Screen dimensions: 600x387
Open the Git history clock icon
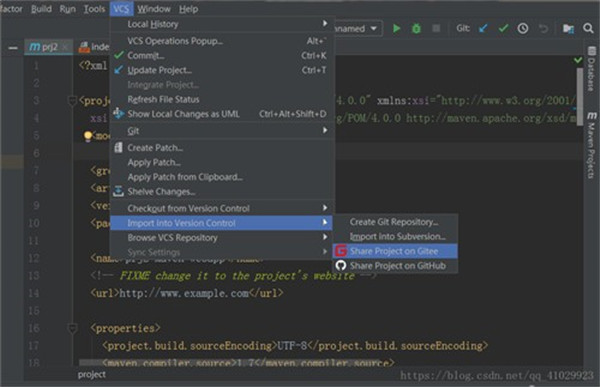click(x=523, y=28)
